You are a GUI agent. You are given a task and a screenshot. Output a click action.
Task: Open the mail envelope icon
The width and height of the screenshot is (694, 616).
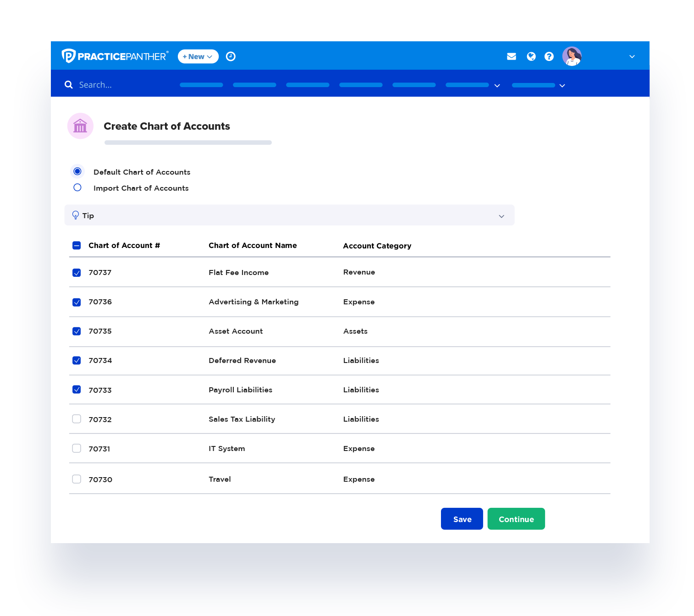(x=512, y=56)
